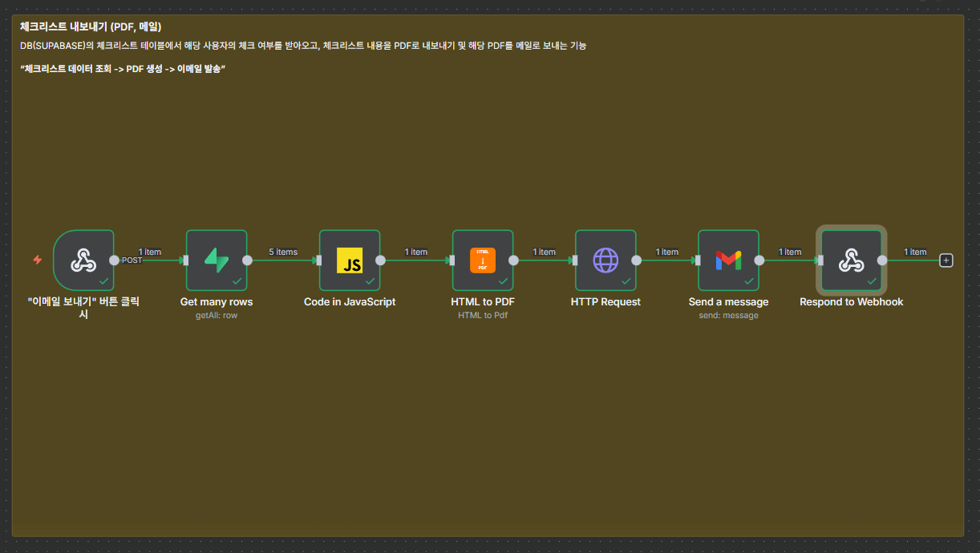This screenshot has height=553, width=980.
Task: Click the POST label on webhook output
Action: coord(132,260)
